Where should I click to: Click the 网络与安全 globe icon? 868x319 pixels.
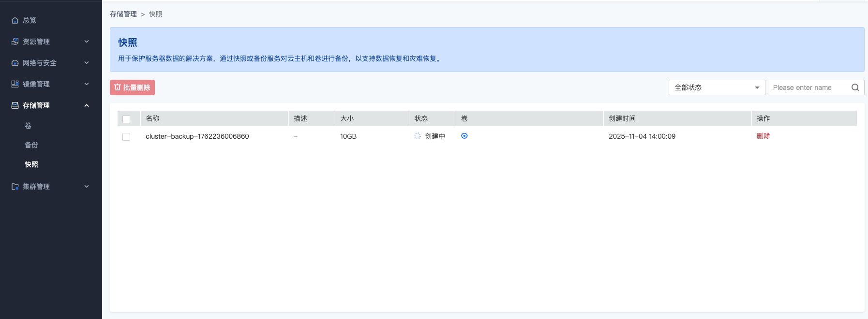pyautogui.click(x=15, y=63)
